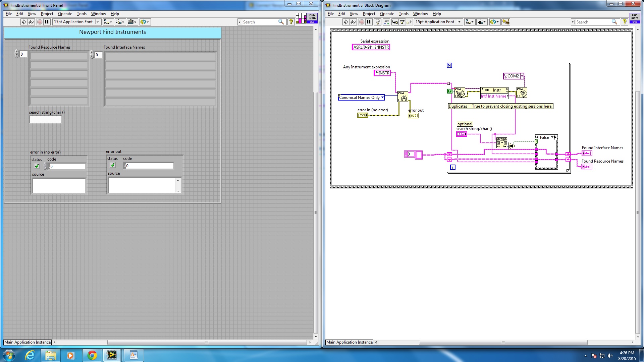Open COM2 resource constant dropdown
Screen dimensions: 644x362
522,76
